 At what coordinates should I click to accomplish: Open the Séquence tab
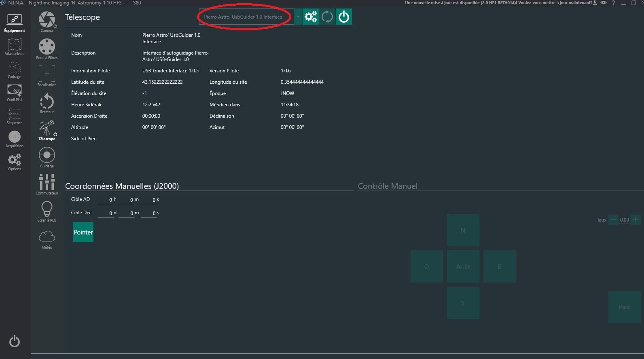(x=15, y=116)
